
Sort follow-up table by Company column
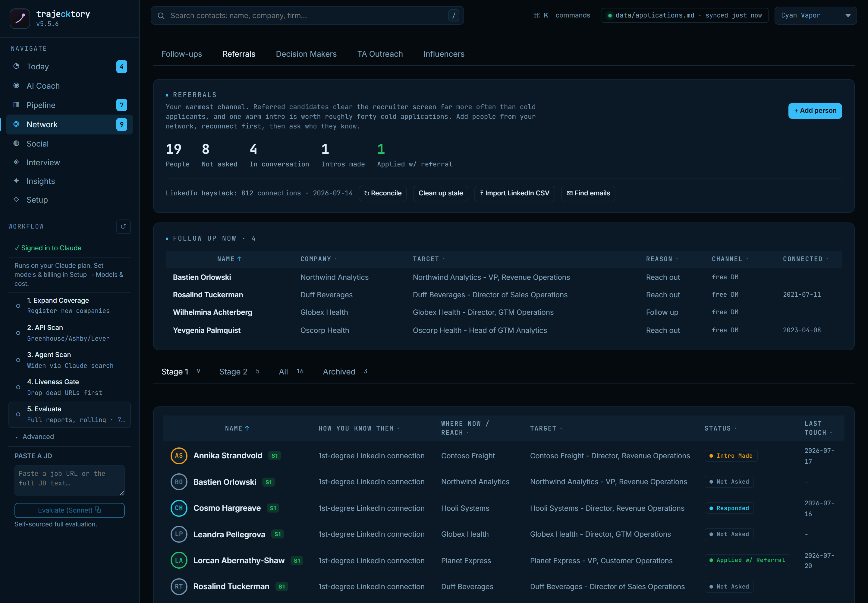(x=319, y=259)
